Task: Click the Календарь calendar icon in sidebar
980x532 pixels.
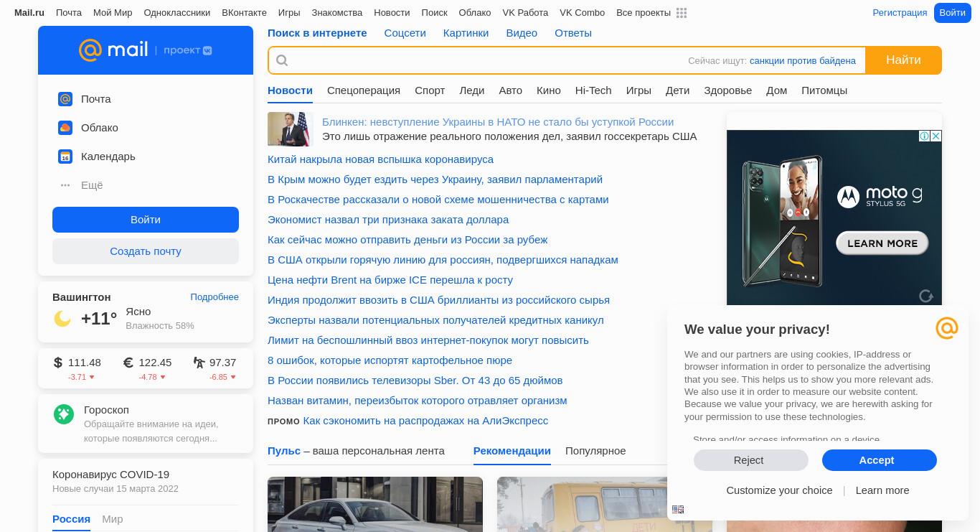Action: coord(65,157)
